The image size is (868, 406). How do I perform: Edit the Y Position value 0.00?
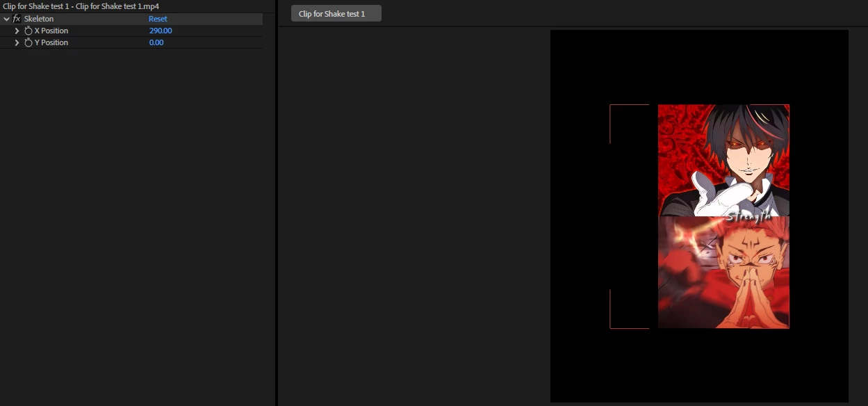[x=156, y=42]
